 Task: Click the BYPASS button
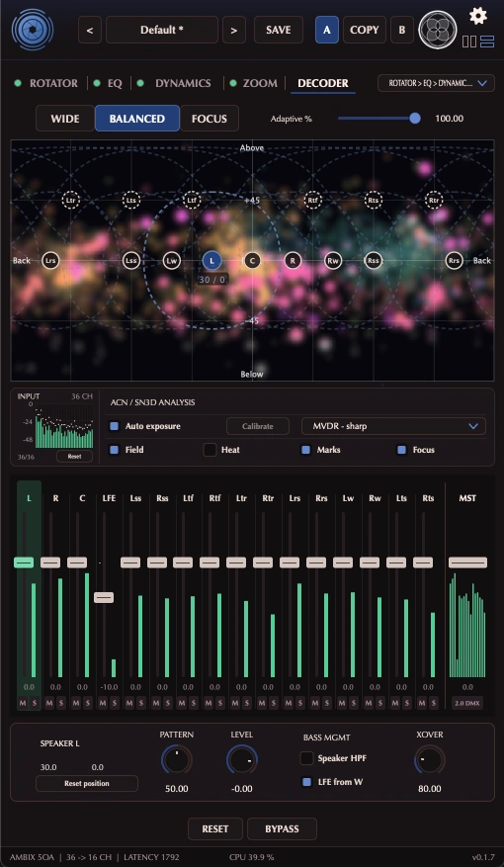point(282,828)
